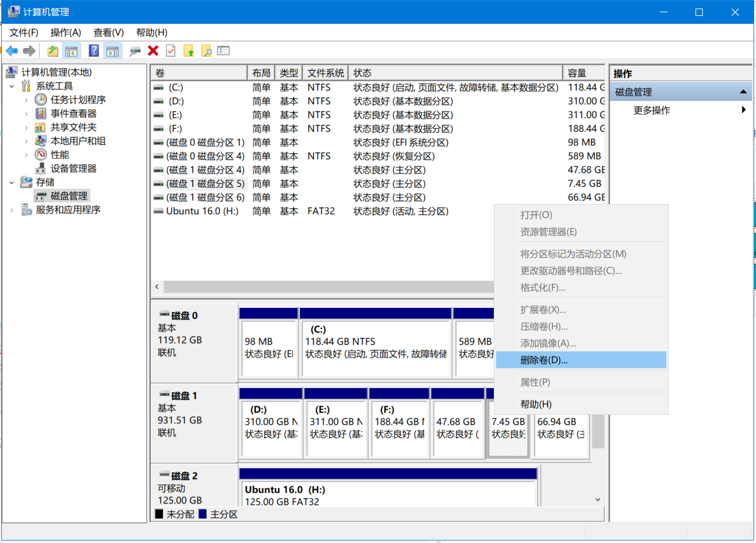The height and width of the screenshot is (543, 756).
Task: Sort by the 类型 column header
Action: pos(288,73)
